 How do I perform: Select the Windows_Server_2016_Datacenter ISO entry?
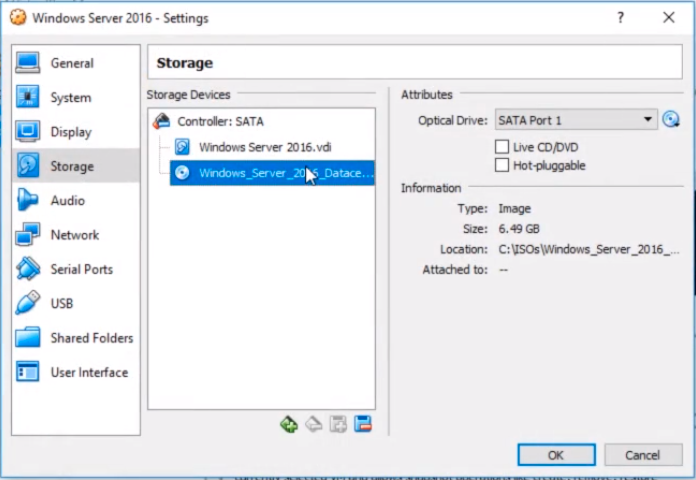coord(272,173)
